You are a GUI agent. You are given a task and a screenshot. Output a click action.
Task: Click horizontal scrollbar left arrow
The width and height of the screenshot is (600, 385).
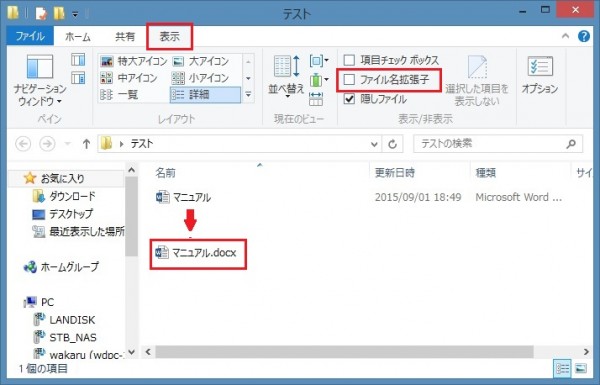coord(148,351)
